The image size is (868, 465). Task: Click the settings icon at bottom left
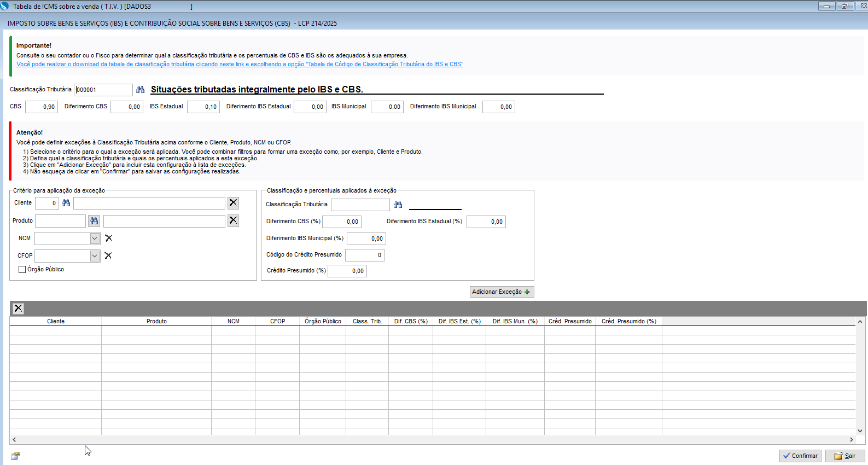click(x=15, y=456)
